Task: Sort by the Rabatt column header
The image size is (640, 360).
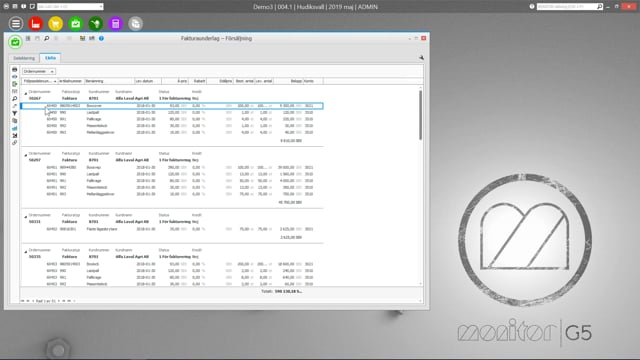Action: pyautogui.click(x=198, y=81)
